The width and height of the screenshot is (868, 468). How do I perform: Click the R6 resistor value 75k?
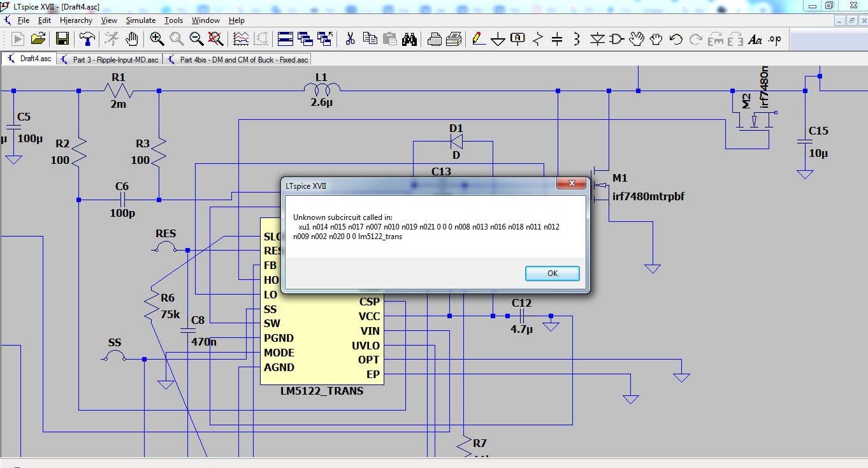point(170,314)
